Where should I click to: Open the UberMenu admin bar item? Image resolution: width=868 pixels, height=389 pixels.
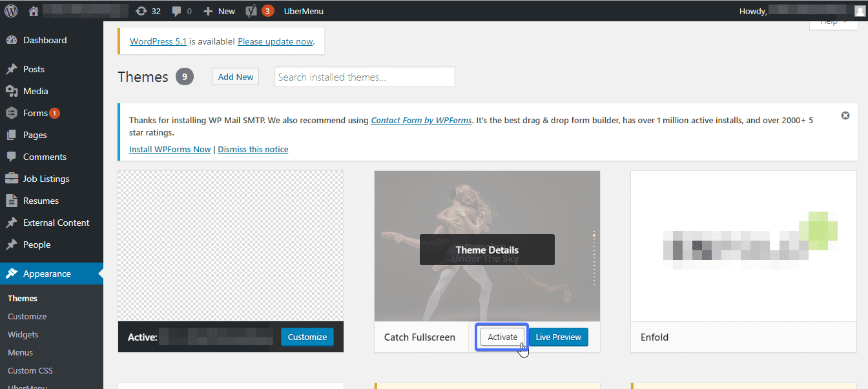pyautogui.click(x=304, y=11)
